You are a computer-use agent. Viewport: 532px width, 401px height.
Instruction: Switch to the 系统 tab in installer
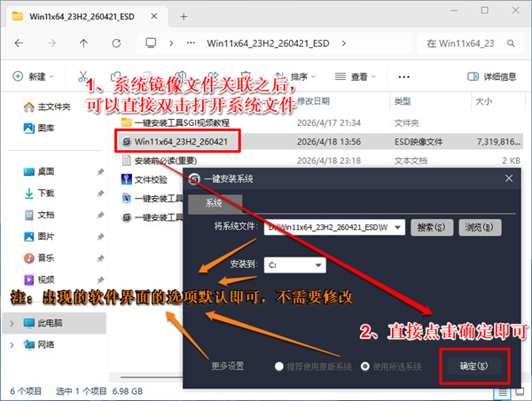[215, 203]
